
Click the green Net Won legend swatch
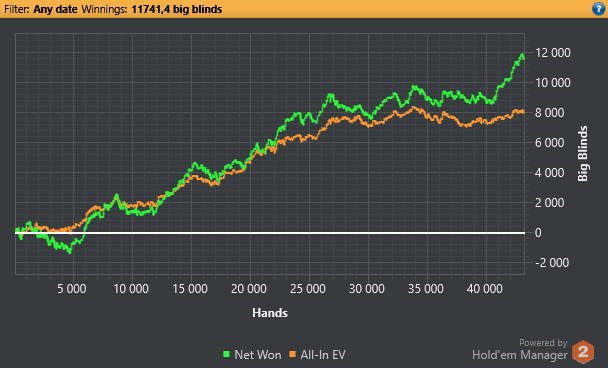[226, 354]
